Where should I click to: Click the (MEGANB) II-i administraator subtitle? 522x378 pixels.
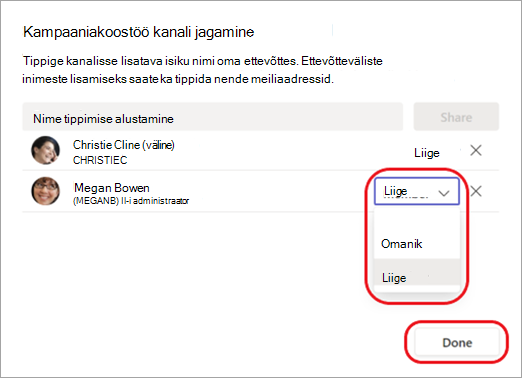coord(131,201)
